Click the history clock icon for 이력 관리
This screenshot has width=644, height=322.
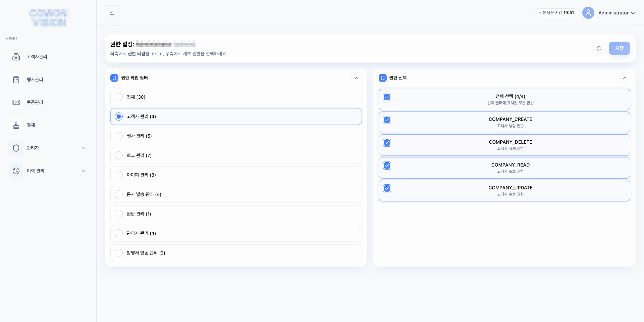(16, 171)
